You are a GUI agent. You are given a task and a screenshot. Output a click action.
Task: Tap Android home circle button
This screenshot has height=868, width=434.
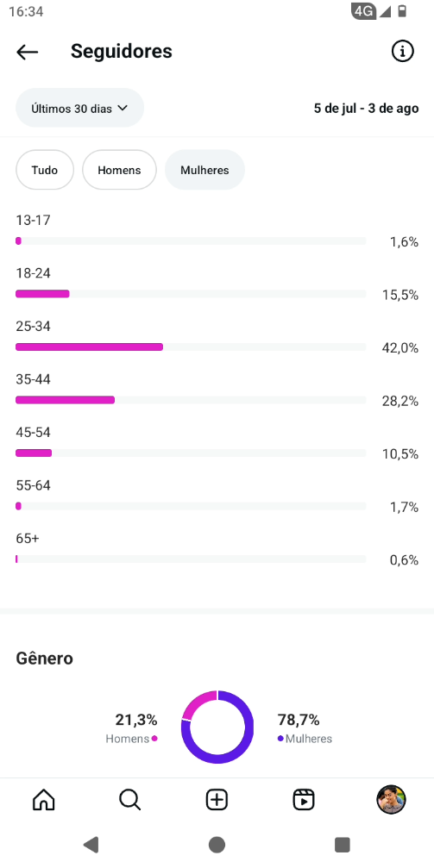(x=217, y=844)
